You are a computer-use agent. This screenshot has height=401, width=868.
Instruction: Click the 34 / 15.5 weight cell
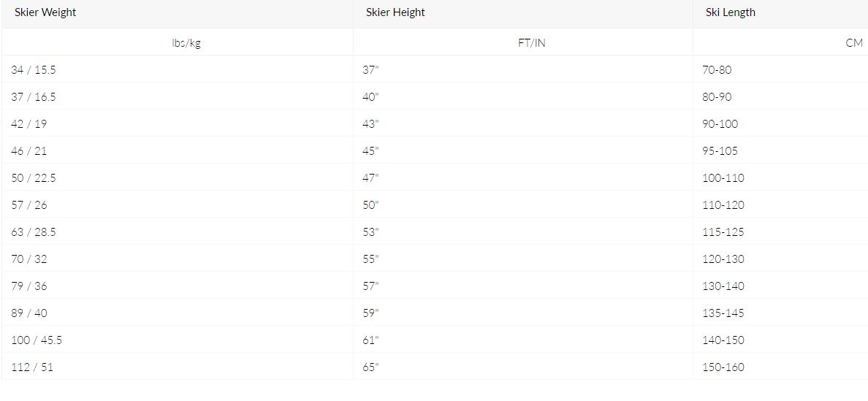pyautogui.click(x=34, y=70)
